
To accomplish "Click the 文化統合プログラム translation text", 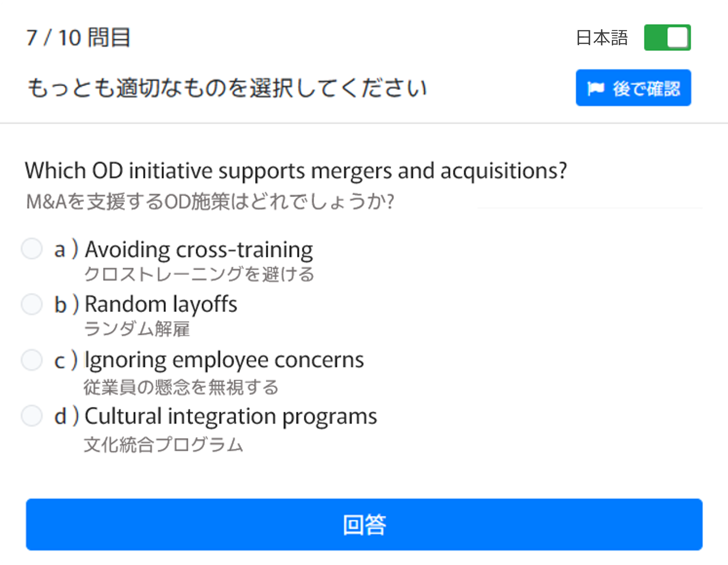I will coord(163,444).
